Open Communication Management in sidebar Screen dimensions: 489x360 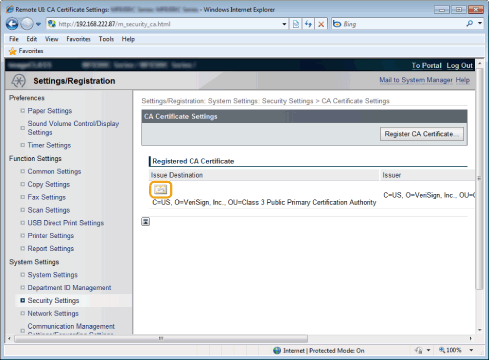71,329
